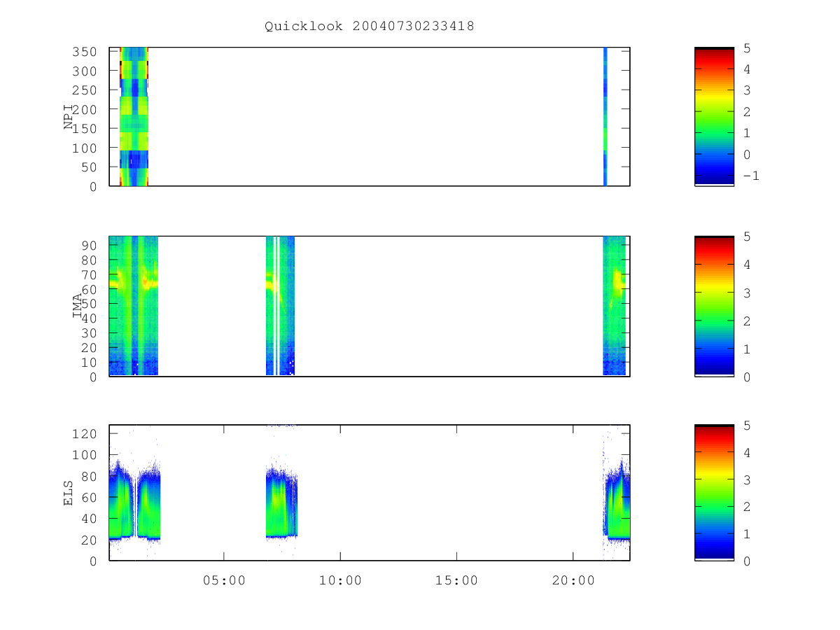This screenshot has width=840, height=630.
Task: Click the IMA axis label
Action: [x=76, y=306]
